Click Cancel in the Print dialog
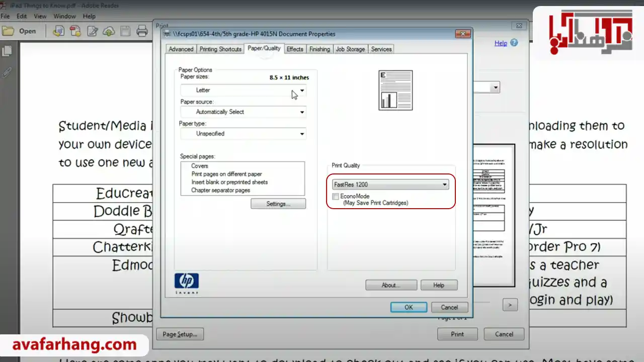This screenshot has width=644, height=362. 504,334
